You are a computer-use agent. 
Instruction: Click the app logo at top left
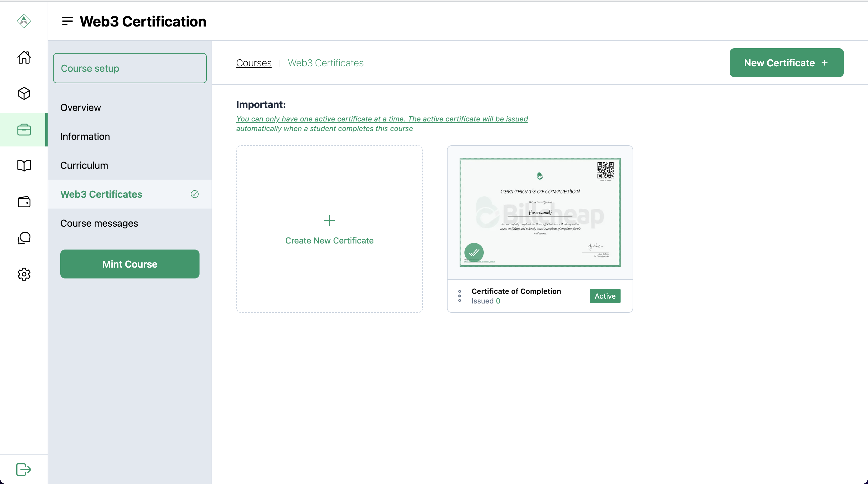pyautogui.click(x=24, y=21)
